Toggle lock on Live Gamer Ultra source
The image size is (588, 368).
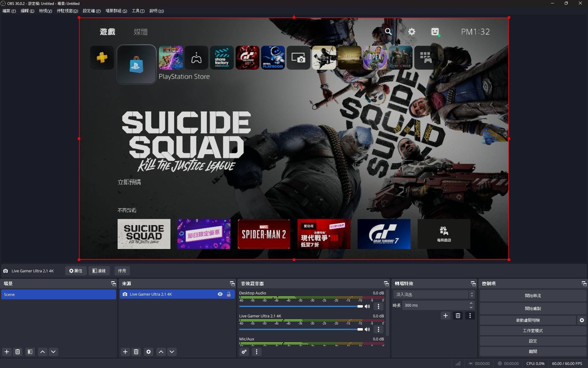click(229, 294)
